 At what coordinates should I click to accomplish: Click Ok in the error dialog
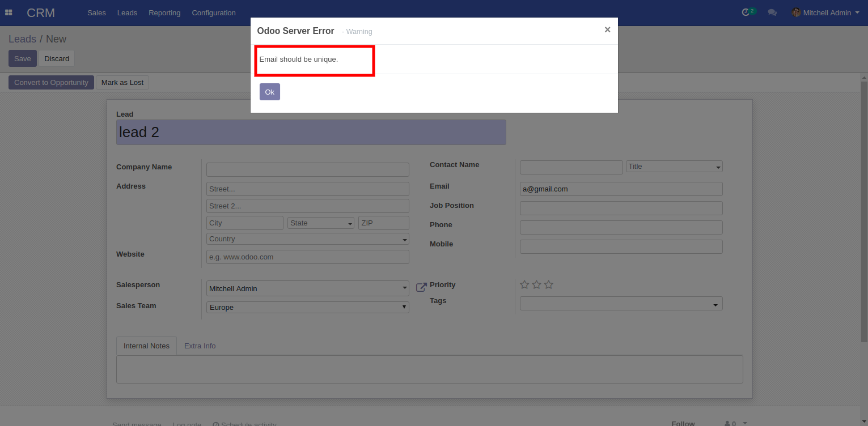click(x=270, y=92)
